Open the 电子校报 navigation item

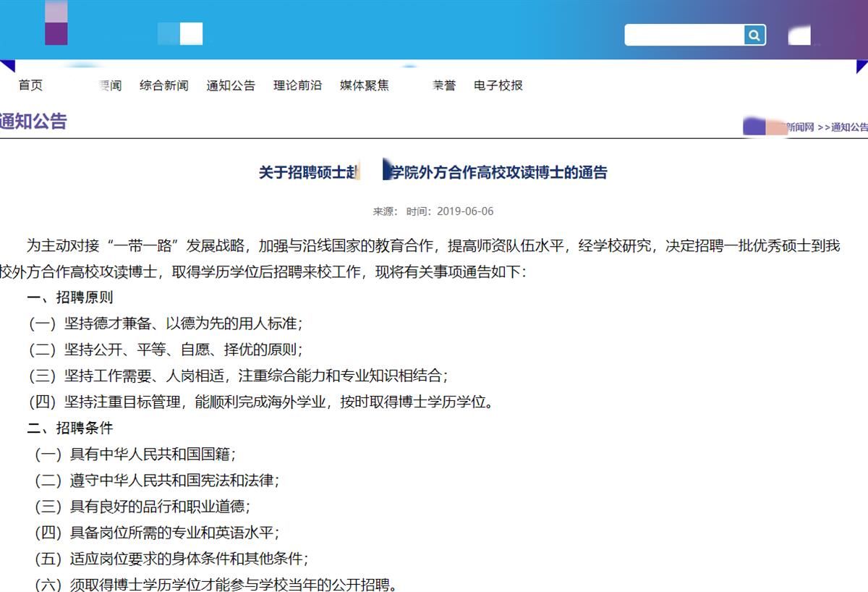498,85
